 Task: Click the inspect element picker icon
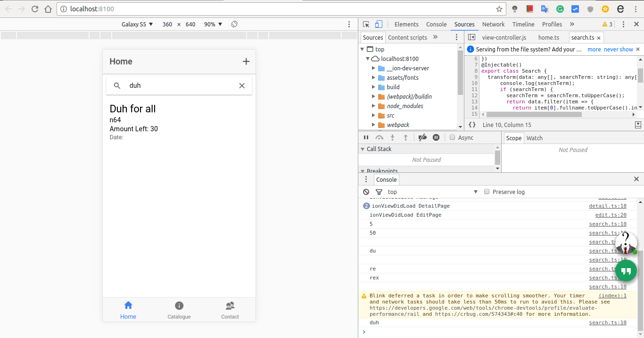(366, 24)
